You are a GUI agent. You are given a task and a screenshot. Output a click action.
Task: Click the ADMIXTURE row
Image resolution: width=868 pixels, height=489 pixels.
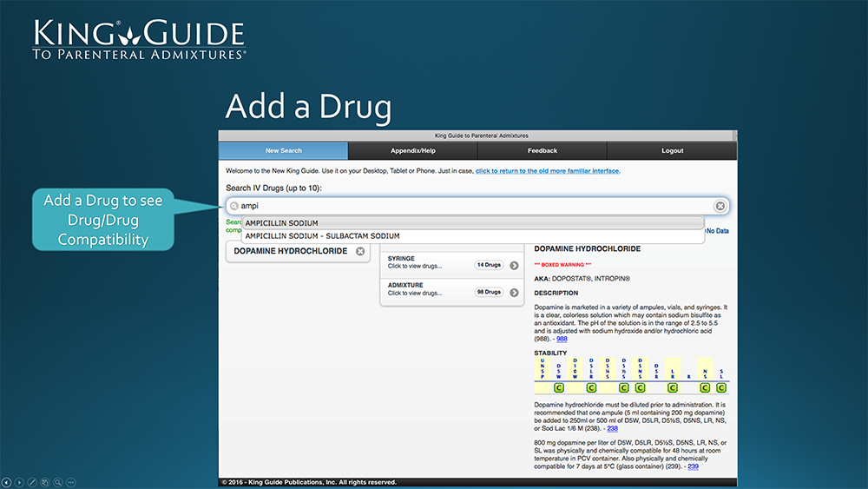pyautogui.click(x=451, y=292)
